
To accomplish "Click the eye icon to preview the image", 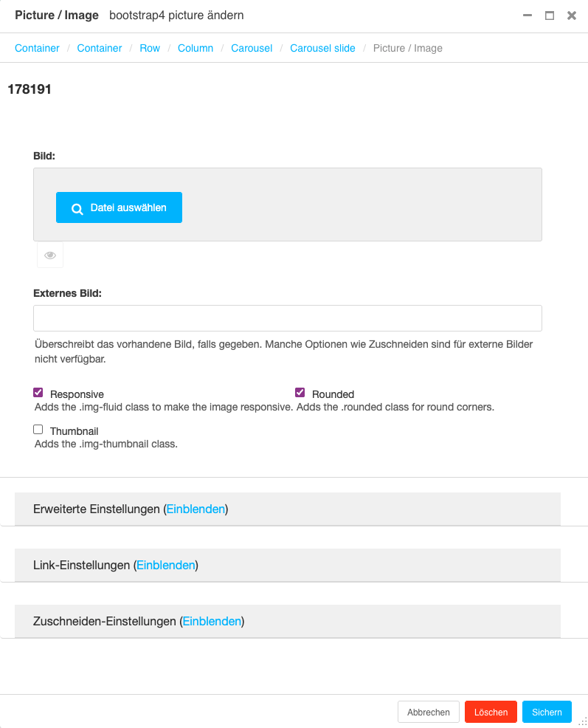I will click(x=49, y=254).
